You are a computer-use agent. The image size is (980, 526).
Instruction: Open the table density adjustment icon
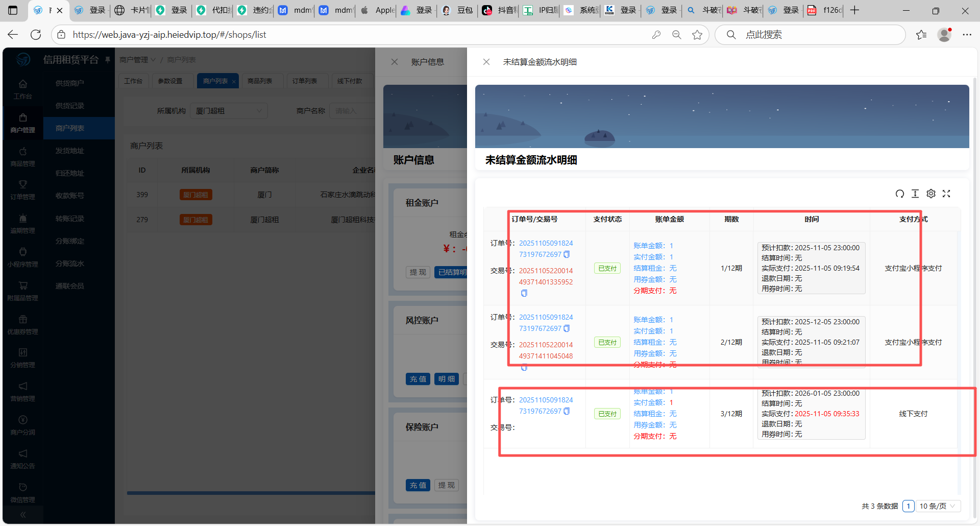point(915,194)
